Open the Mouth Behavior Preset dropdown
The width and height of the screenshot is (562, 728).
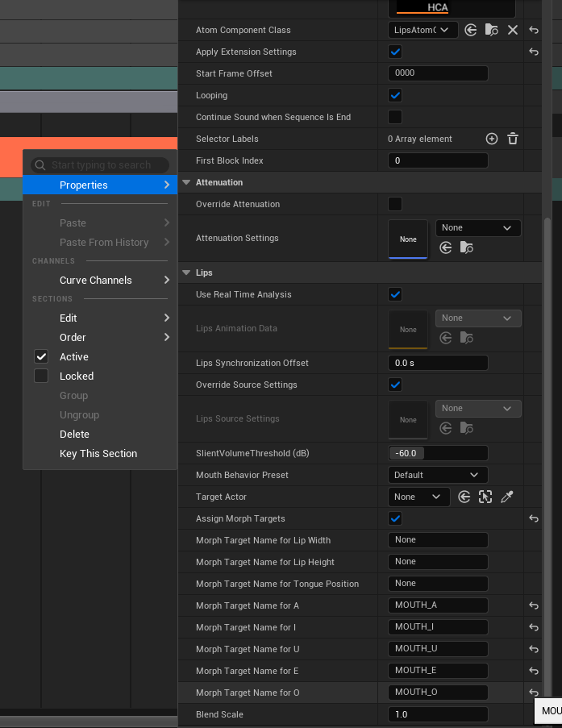pos(438,475)
